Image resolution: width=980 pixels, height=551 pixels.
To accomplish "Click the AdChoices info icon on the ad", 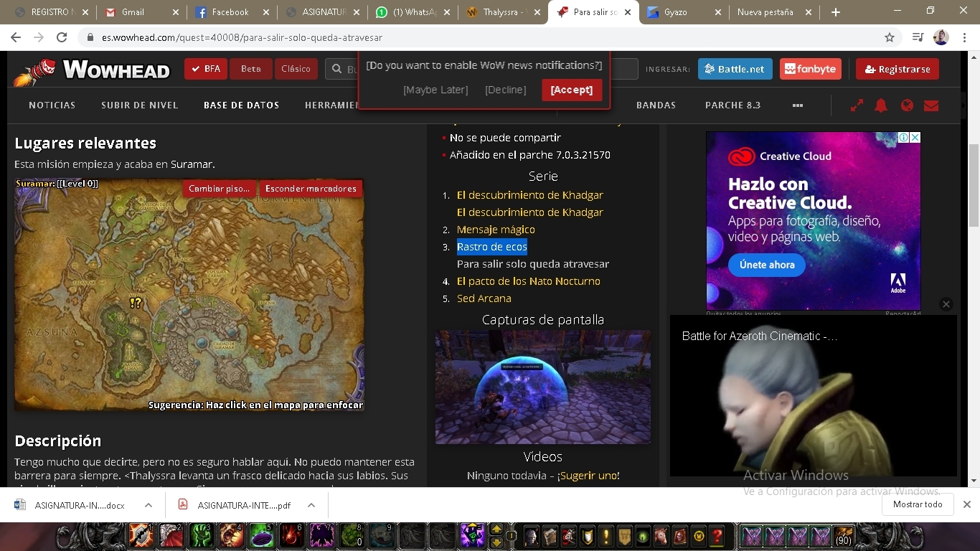I will tap(905, 137).
